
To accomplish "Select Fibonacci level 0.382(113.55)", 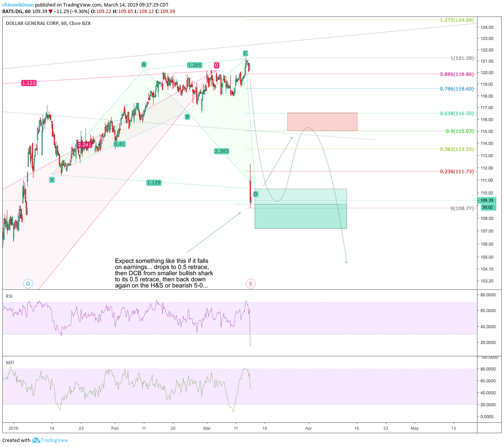I will tap(457, 149).
